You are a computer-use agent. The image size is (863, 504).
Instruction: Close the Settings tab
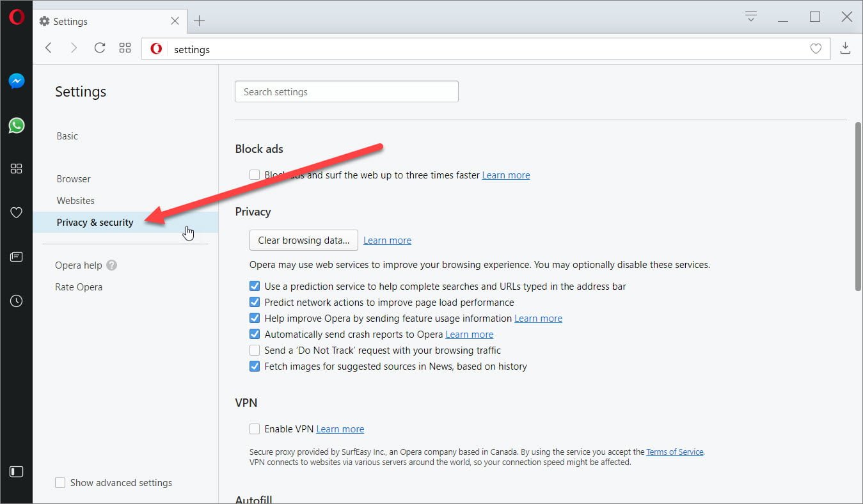point(175,21)
